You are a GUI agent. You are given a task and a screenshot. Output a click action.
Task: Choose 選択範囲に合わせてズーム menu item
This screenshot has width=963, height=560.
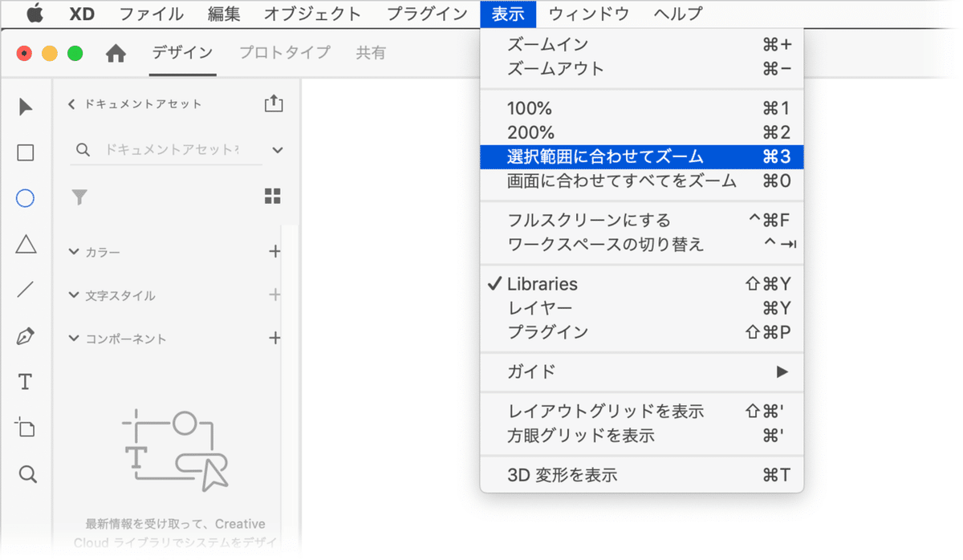pos(605,156)
